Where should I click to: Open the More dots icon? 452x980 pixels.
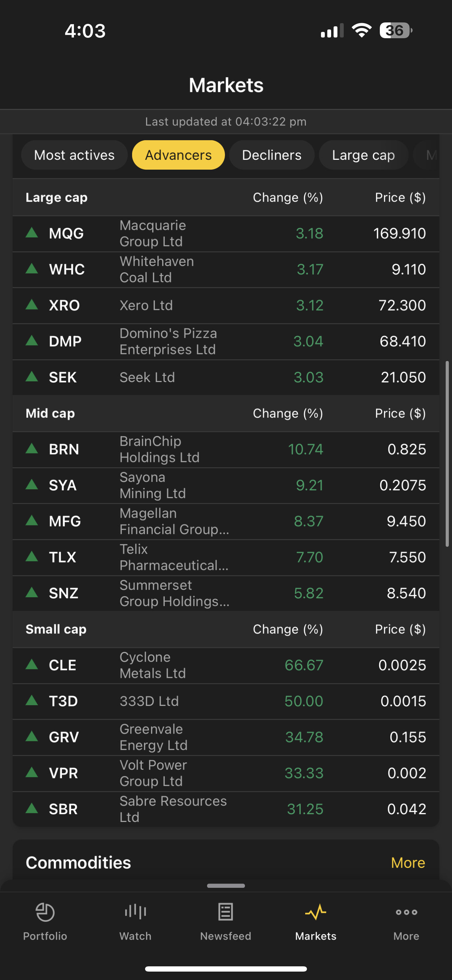pos(406,912)
